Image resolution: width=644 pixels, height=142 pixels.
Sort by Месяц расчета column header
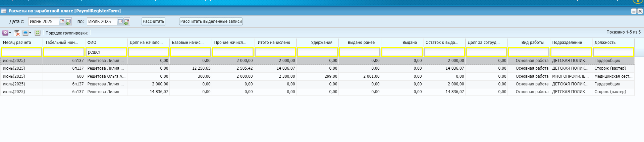coord(22,43)
